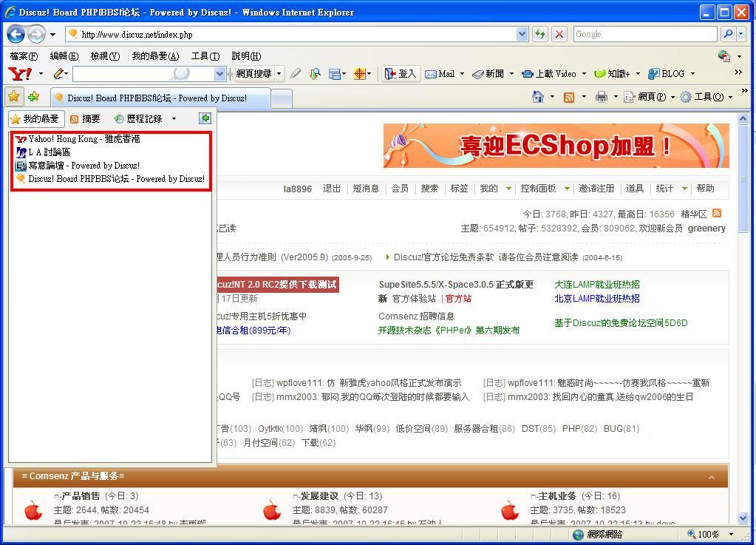Collapse the Comsenz 产品与服务 section arrow
Viewport: 756px width, 545px height.
click(x=712, y=477)
